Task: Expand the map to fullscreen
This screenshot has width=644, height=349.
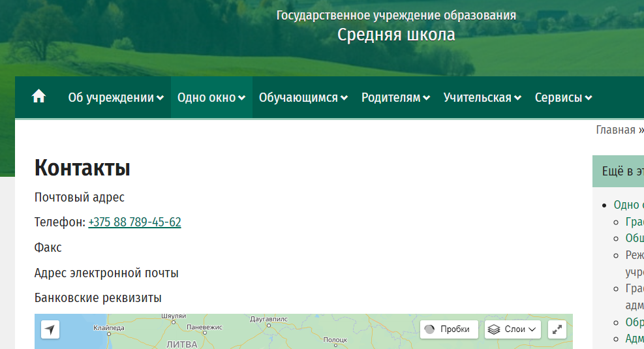Action: [557, 329]
